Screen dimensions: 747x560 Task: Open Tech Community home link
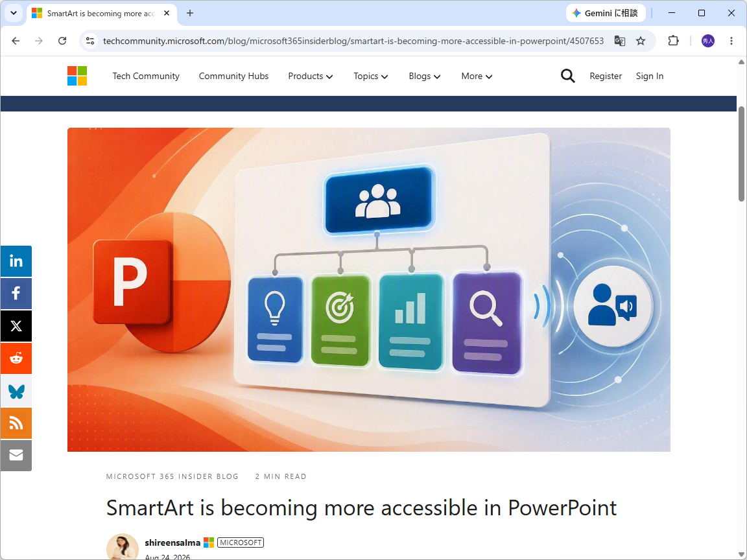coord(146,76)
